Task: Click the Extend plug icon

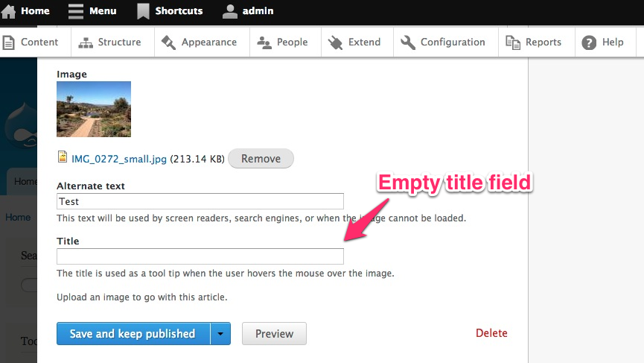Action: pyautogui.click(x=335, y=42)
